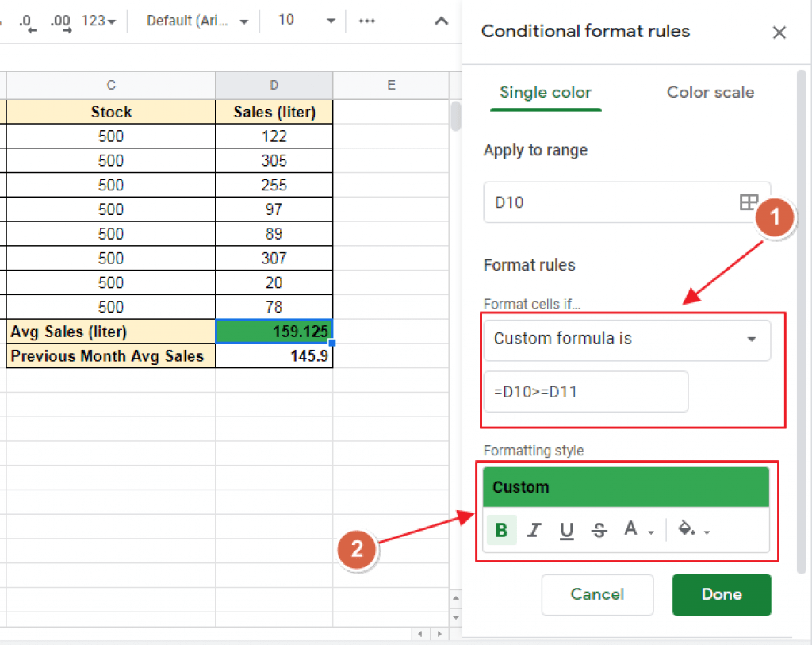Switch to the Color scale tab
Viewport: 812px width, 645px height.
click(x=710, y=93)
